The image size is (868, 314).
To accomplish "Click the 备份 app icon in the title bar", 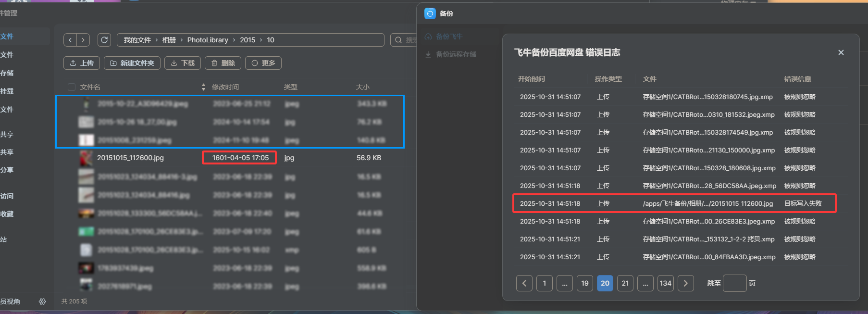I will pyautogui.click(x=430, y=13).
